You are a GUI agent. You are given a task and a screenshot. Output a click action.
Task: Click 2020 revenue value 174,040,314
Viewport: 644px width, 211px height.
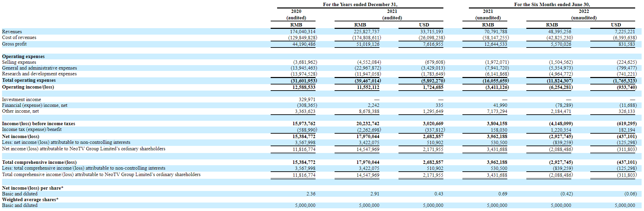pyautogui.click(x=302, y=32)
